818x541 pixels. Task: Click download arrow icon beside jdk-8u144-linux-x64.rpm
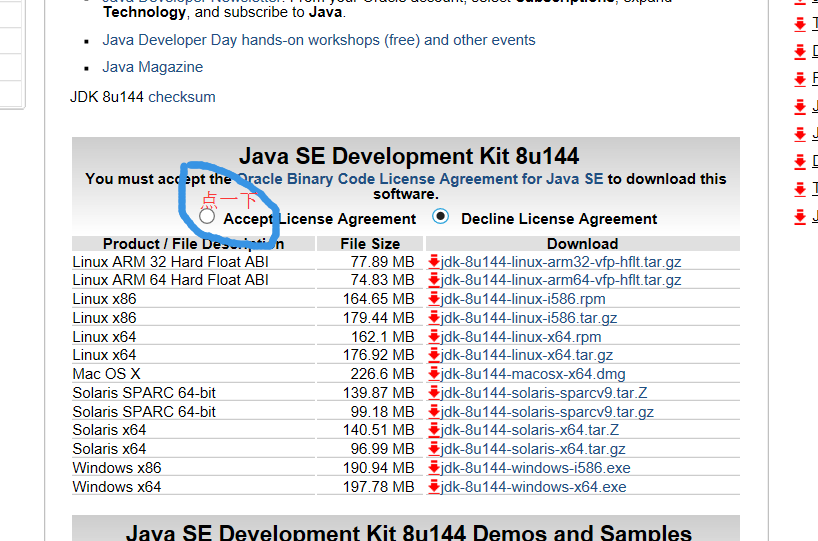(x=434, y=336)
